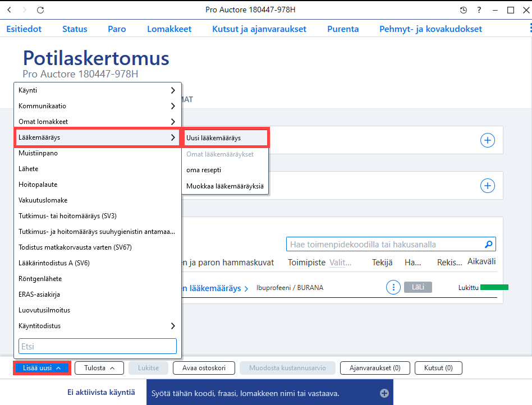The width and height of the screenshot is (532, 405).
Task: Click the back navigation arrow
Action: pyautogui.click(x=10, y=10)
